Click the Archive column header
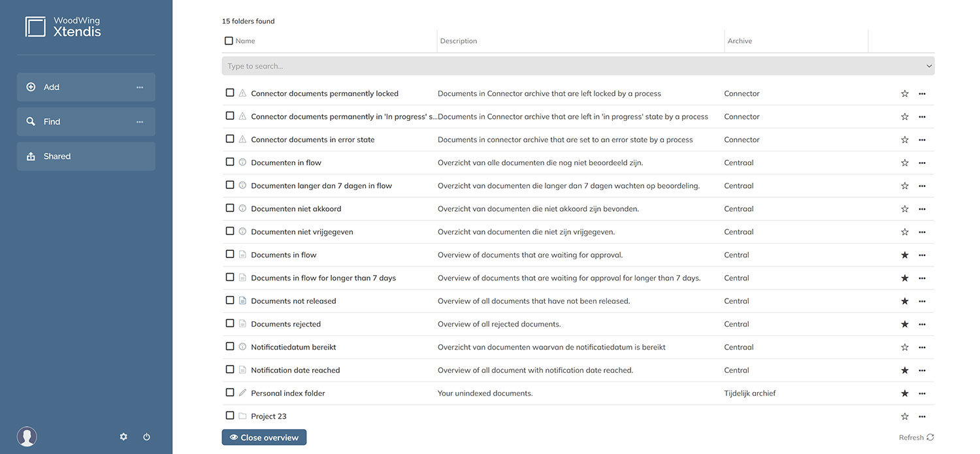The width and height of the screenshot is (980, 454). pyautogui.click(x=740, y=41)
